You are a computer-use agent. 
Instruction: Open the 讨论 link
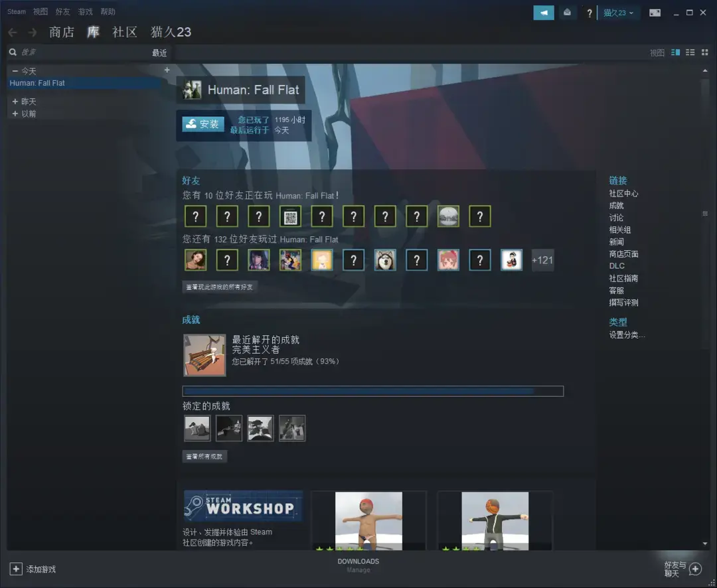(616, 218)
